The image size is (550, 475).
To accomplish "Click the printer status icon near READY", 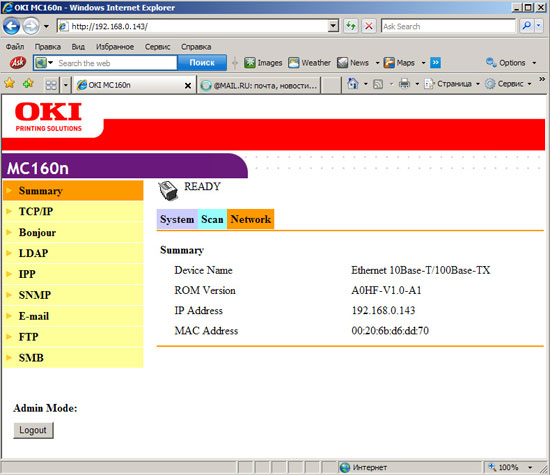I will click(168, 191).
